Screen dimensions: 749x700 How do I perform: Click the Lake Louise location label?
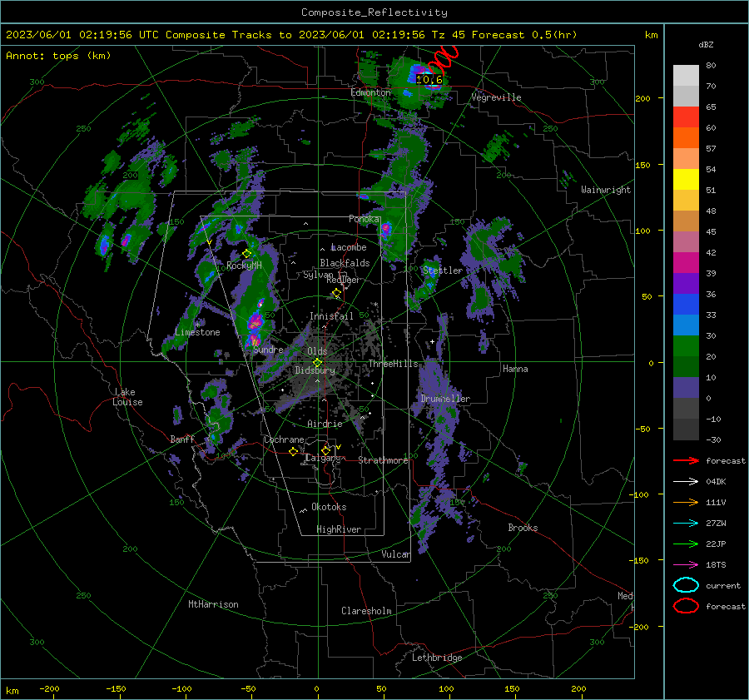127,397
